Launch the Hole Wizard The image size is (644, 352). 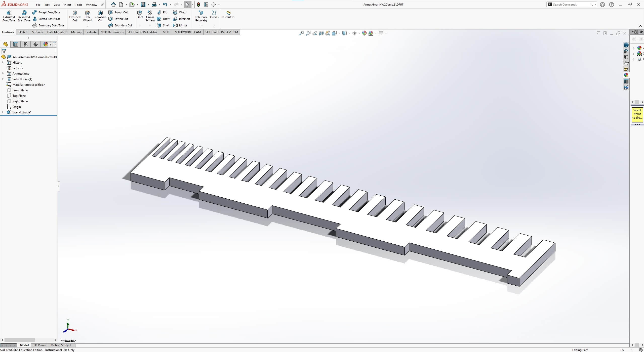pyautogui.click(x=88, y=16)
